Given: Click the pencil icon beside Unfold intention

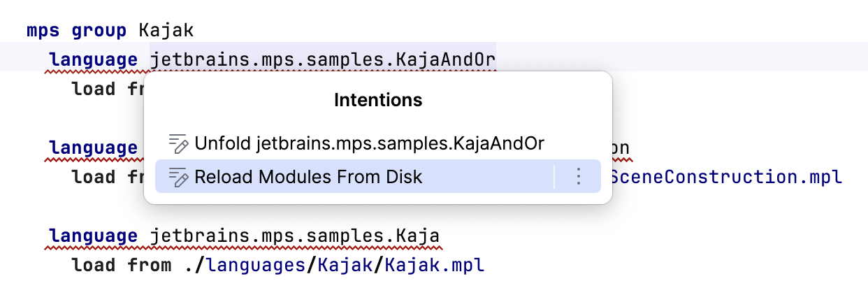Looking at the screenshot, I should click(179, 144).
